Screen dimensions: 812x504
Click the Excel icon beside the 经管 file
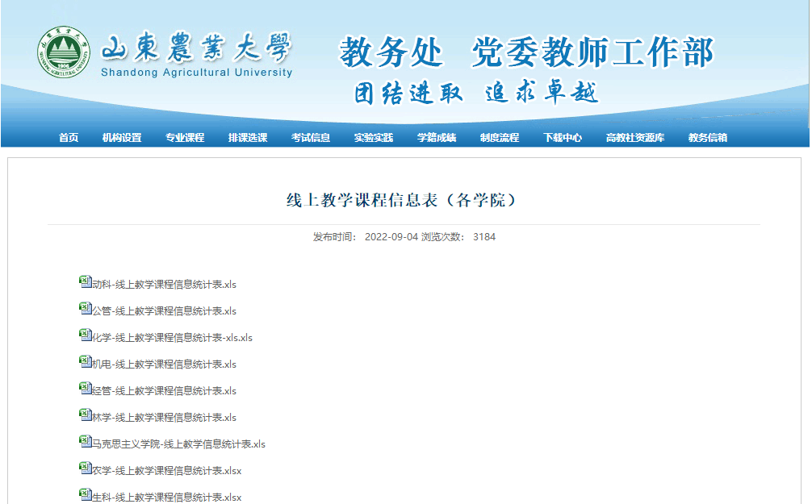tap(85, 388)
